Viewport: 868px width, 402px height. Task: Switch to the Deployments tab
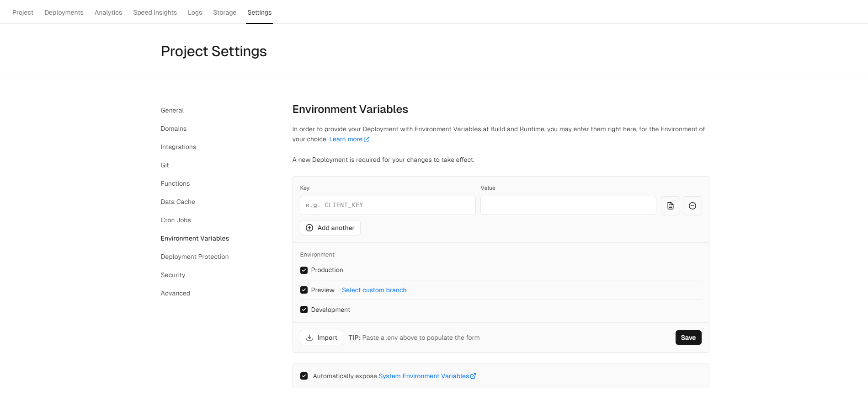[x=64, y=12]
